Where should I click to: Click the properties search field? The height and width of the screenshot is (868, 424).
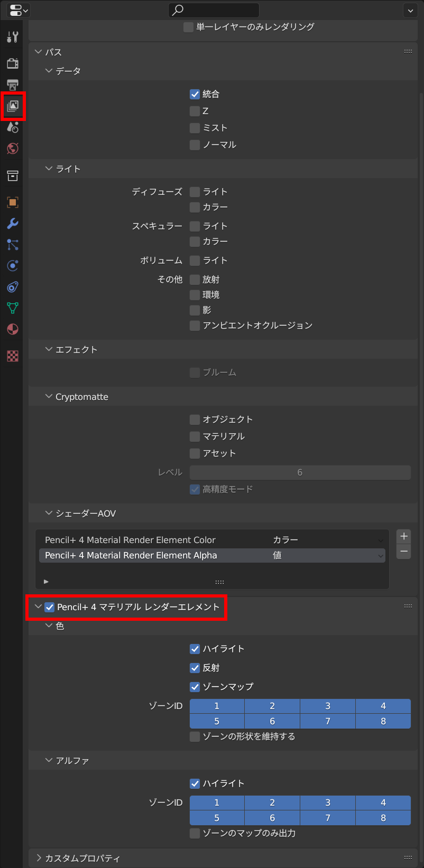pos(214,10)
